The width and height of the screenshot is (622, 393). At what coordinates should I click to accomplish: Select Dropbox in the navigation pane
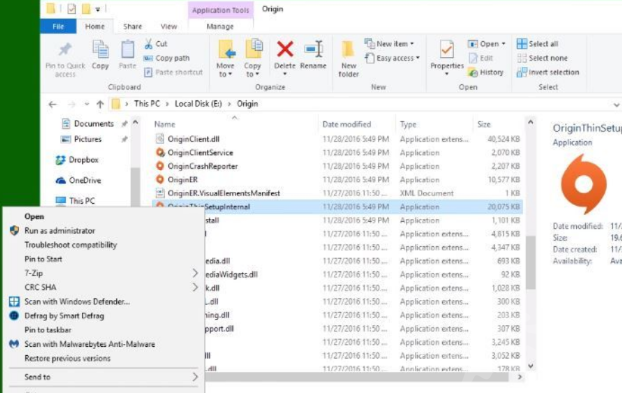77,160
